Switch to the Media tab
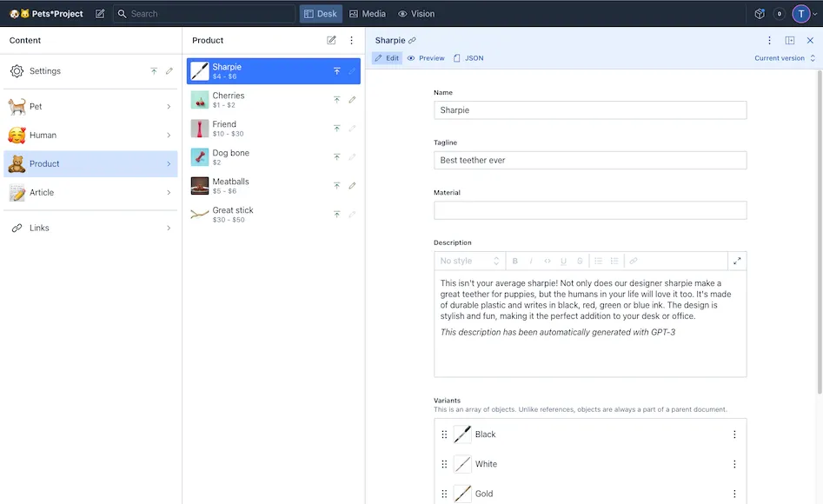823x504 pixels. pos(368,14)
